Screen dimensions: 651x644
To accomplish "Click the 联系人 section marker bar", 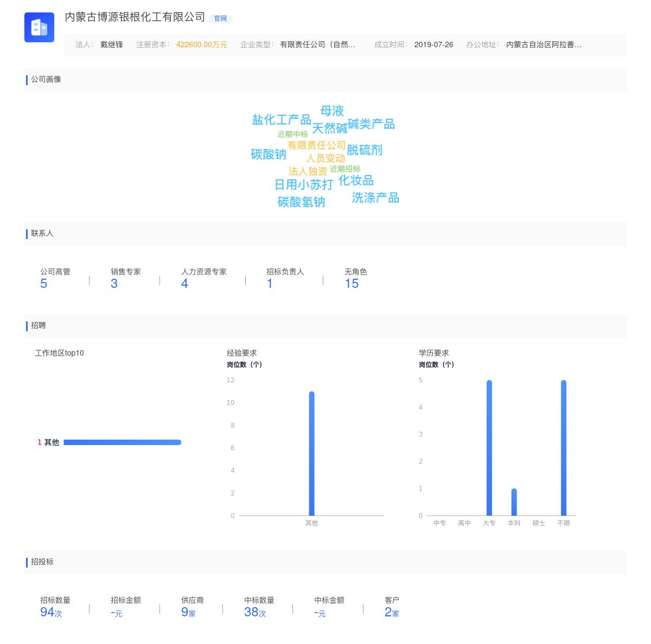I will (26, 234).
